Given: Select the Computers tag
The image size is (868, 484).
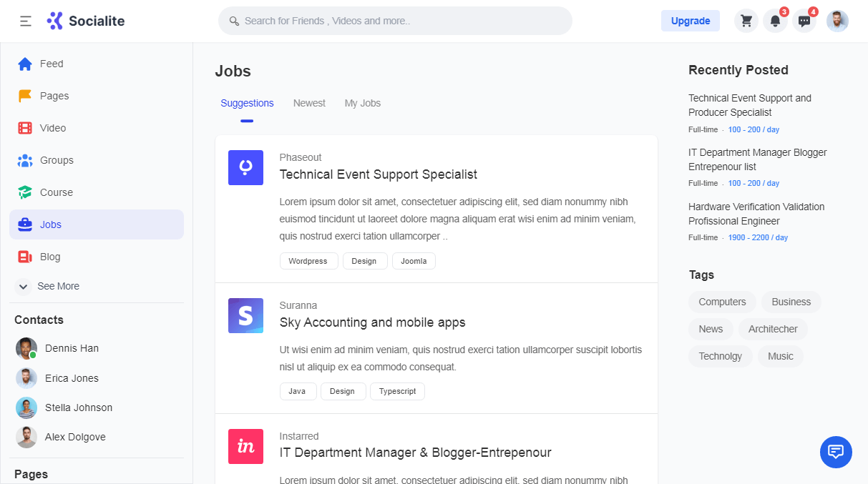Looking at the screenshot, I should click(x=722, y=302).
